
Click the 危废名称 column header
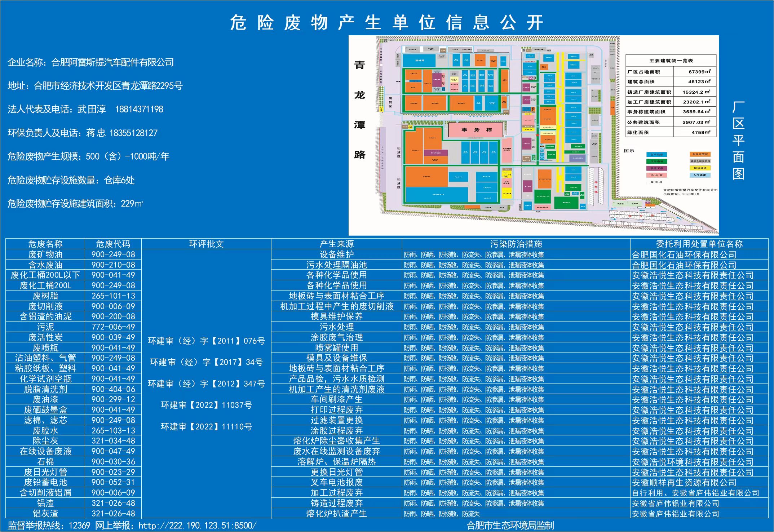coord(45,244)
